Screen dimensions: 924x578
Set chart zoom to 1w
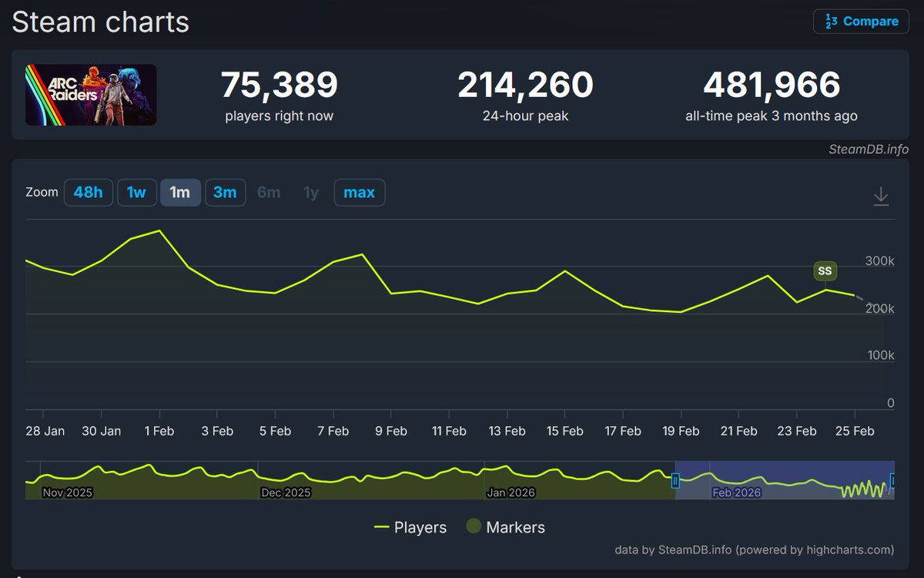(x=137, y=192)
